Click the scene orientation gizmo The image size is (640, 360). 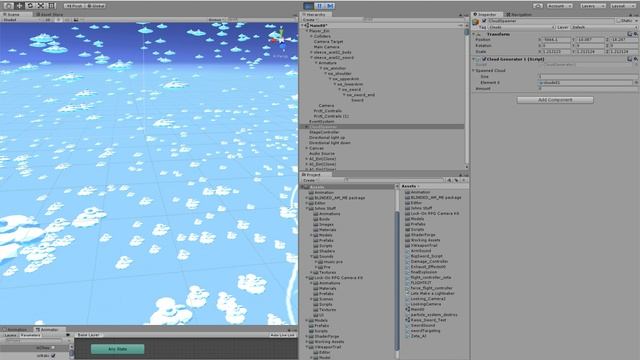[281, 40]
